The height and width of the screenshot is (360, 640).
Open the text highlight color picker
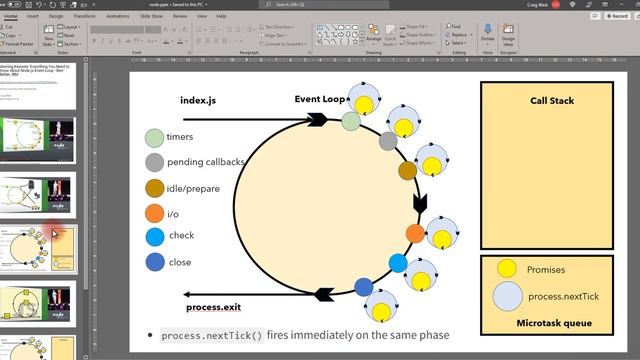pyautogui.click(x=166, y=41)
